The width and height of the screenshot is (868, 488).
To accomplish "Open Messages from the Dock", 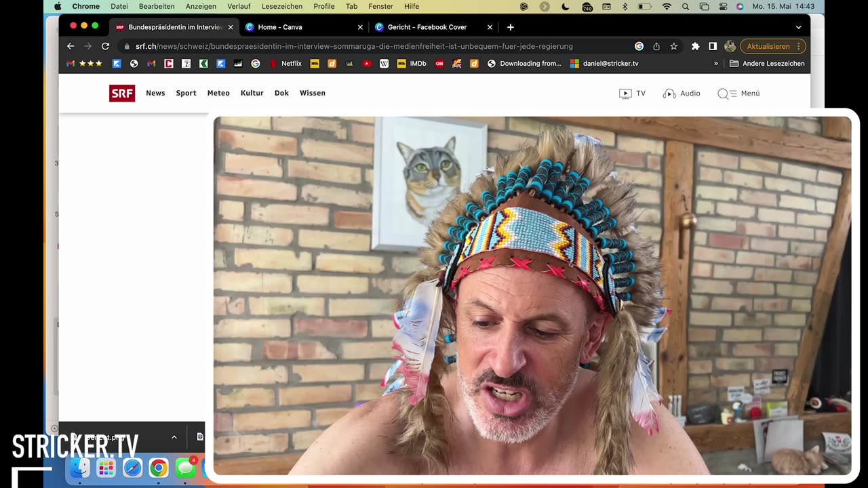I will tap(185, 468).
